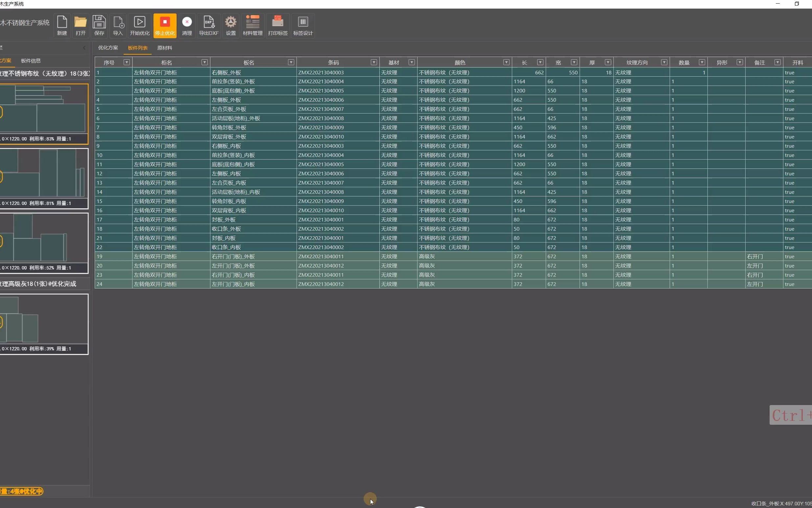
Task: Select row with 左开门(门板)_内板
Action: tap(453, 284)
